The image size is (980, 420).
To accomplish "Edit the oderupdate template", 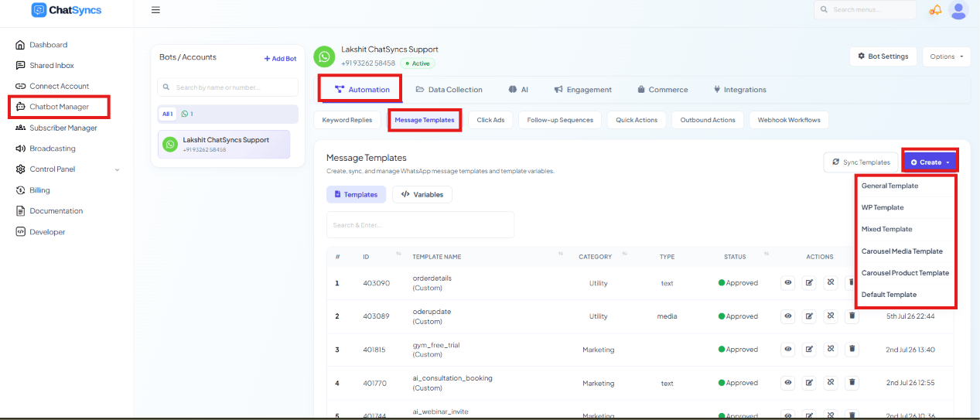I will coord(809,316).
